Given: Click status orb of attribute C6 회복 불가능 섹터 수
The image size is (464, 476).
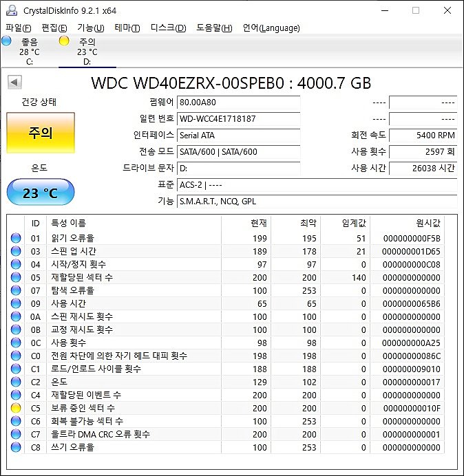Looking at the screenshot, I should click(x=16, y=421).
